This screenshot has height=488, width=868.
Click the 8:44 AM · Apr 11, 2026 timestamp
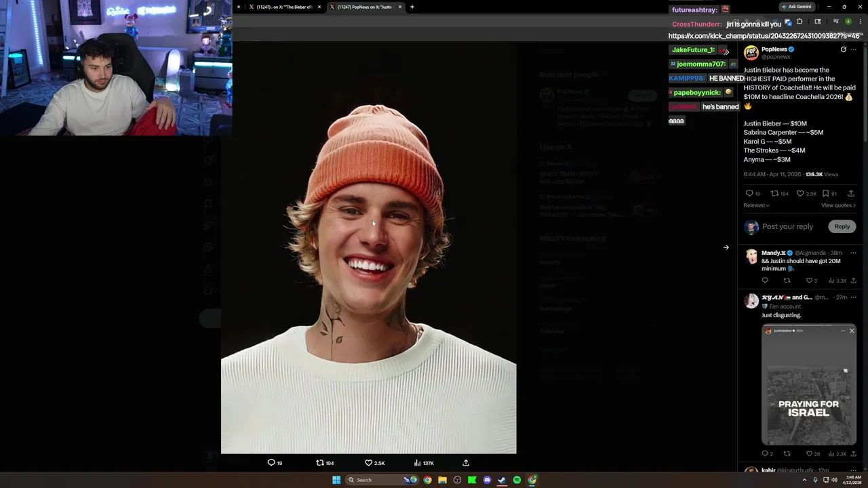[772, 174]
